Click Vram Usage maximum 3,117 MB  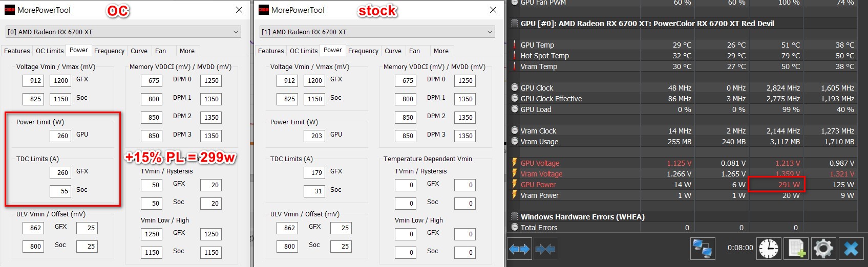click(x=785, y=142)
